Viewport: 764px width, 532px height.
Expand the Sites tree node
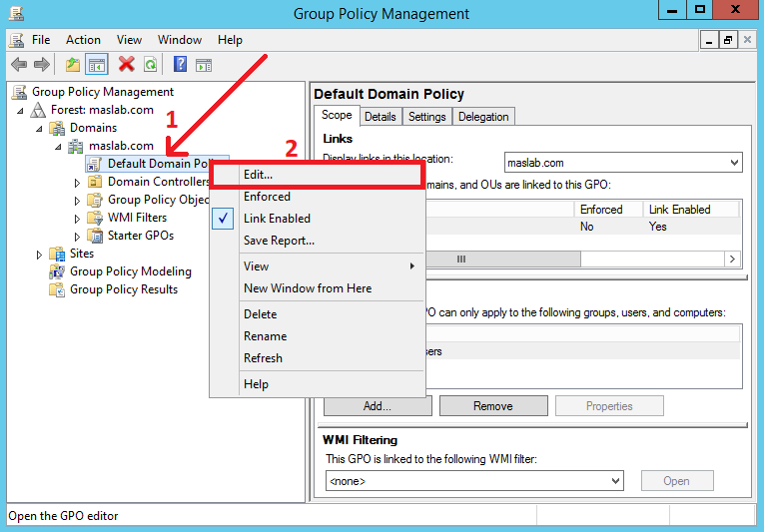pos(40,255)
